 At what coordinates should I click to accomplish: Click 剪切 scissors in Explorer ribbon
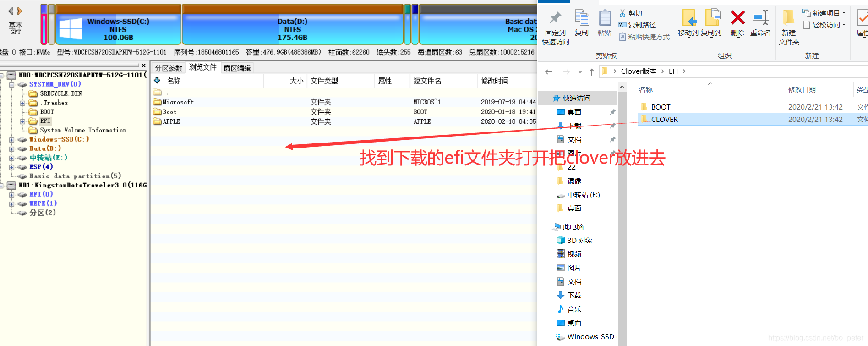631,13
